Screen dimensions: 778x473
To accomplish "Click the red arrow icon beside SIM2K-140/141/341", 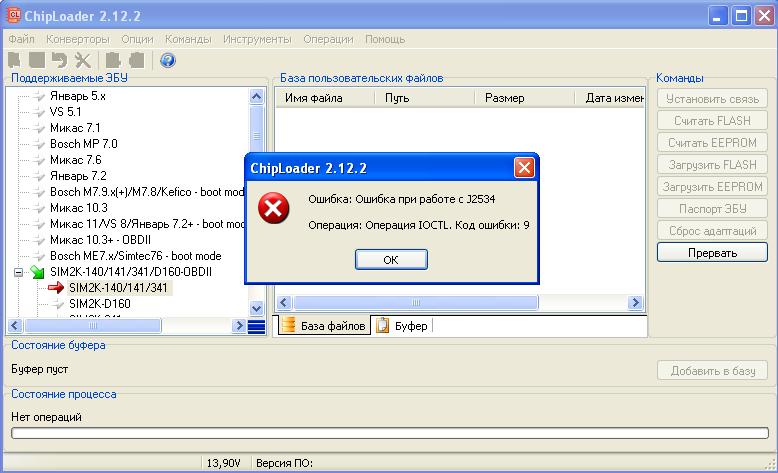I will pyautogui.click(x=56, y=287).
